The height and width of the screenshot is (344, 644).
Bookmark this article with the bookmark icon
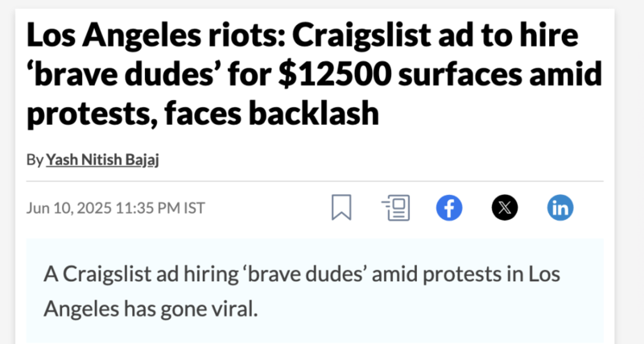[x=341, y=208]
